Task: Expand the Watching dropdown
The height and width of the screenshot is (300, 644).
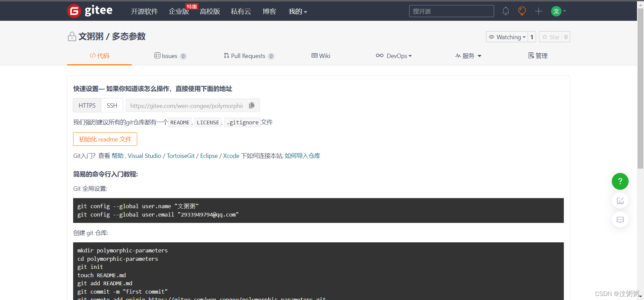Action: tap(507, 37)
